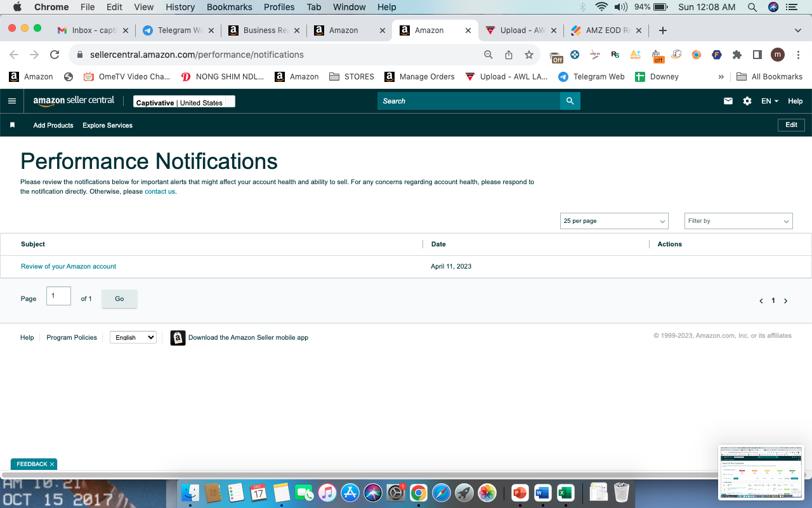Screen dimensions: 812x508
Task: Click the share icon in the address bar
Action: coord(509,55)
